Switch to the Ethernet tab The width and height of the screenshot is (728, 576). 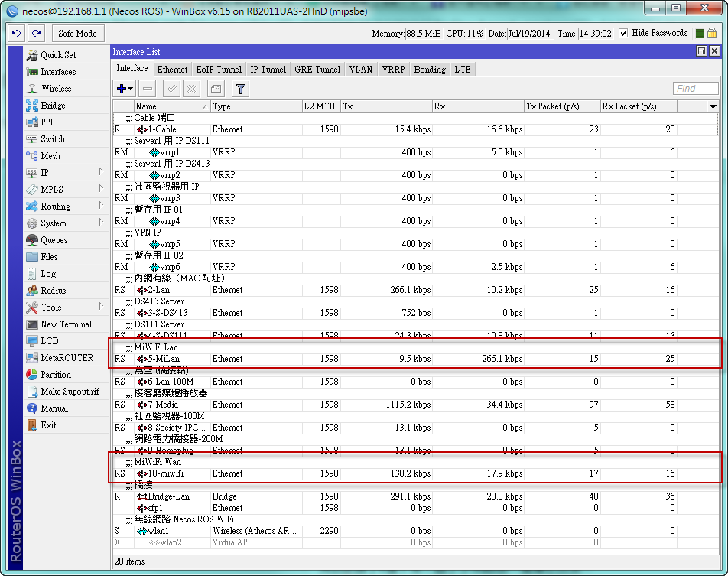coord(172,69)
